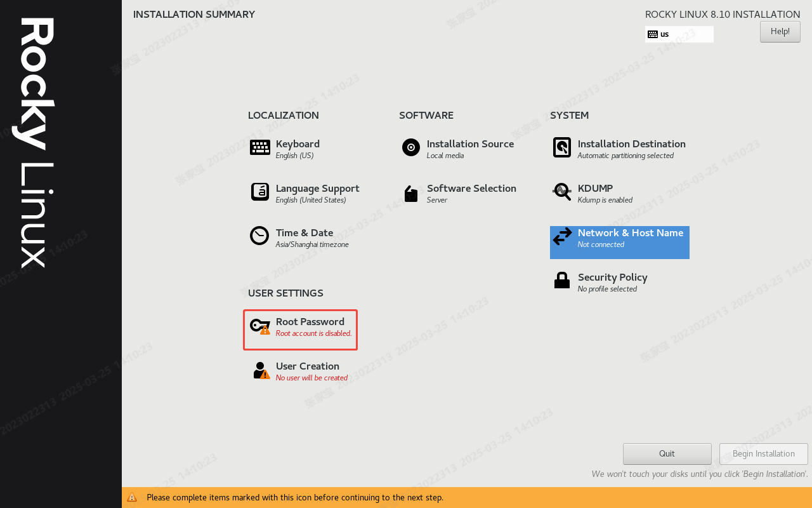Click the Root Password key icon
812x508 pixels.
pyautogui.click(x=260, y=326)
